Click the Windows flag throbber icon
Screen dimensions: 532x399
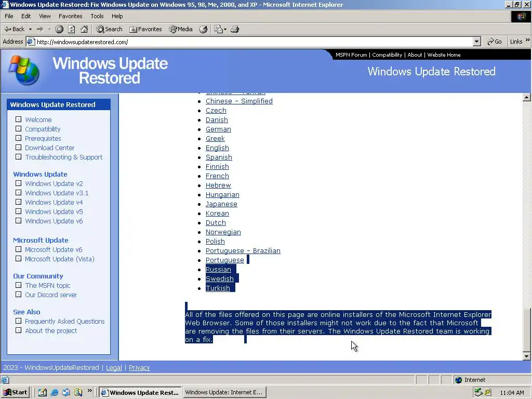521,16
